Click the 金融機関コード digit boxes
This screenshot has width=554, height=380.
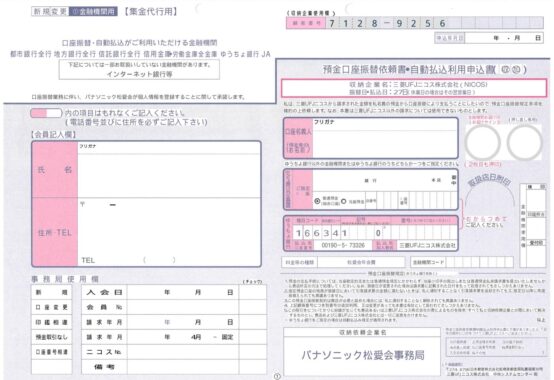[x=479, y=262]
